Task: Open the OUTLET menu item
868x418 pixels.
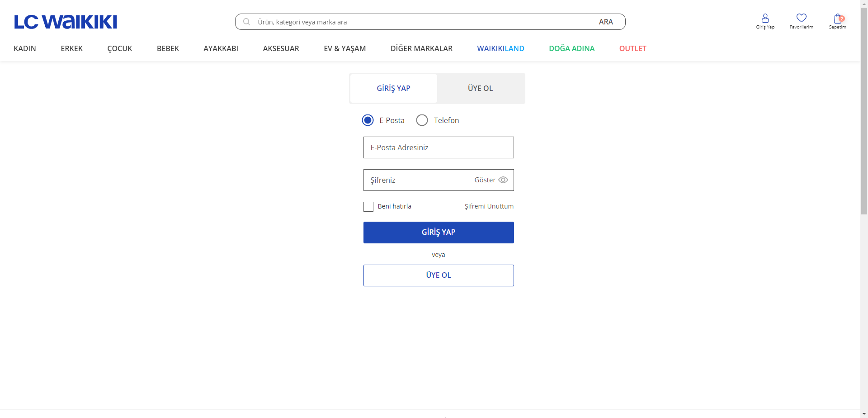Action: point(632,48)
